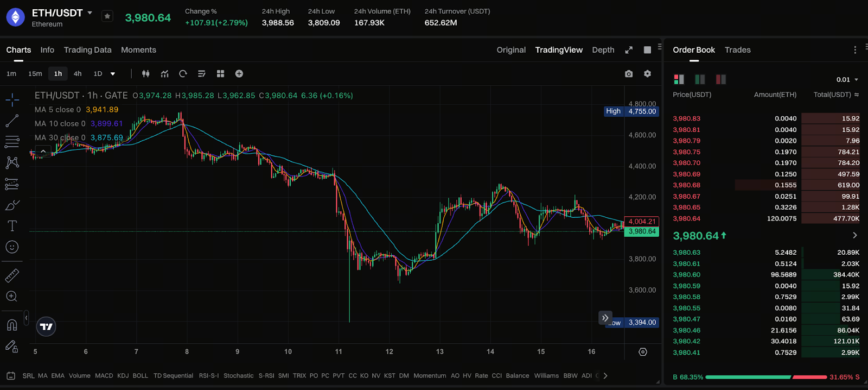The width and height of the screenshot is (868, 390).
Task: Select the 15m timeframe
Action: [35, 74]
